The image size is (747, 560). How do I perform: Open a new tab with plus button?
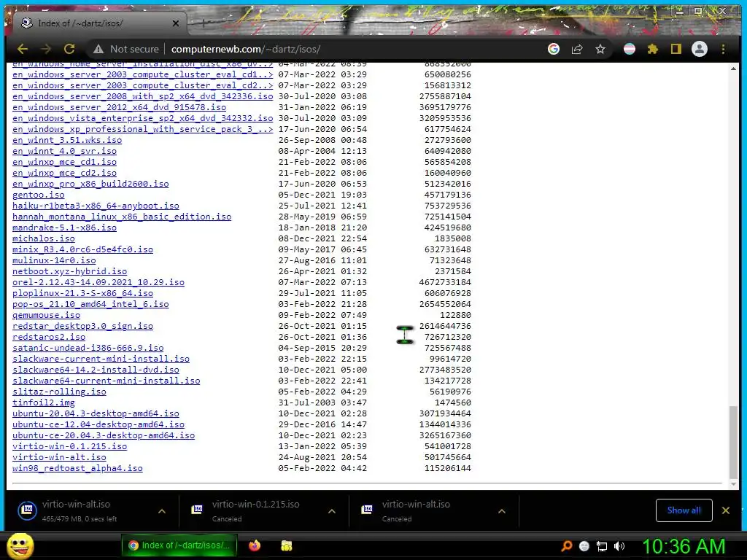point(204,23)
